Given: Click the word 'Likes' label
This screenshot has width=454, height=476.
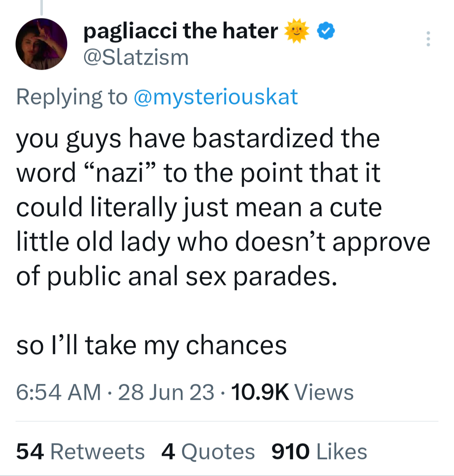Looking at the screenshot, I should click(341, 452).
